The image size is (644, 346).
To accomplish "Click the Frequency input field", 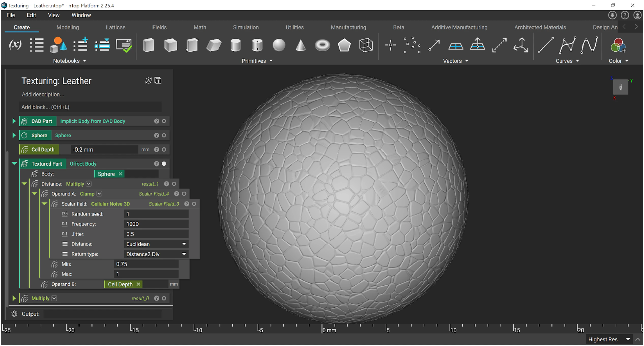I will pos(156,224).
